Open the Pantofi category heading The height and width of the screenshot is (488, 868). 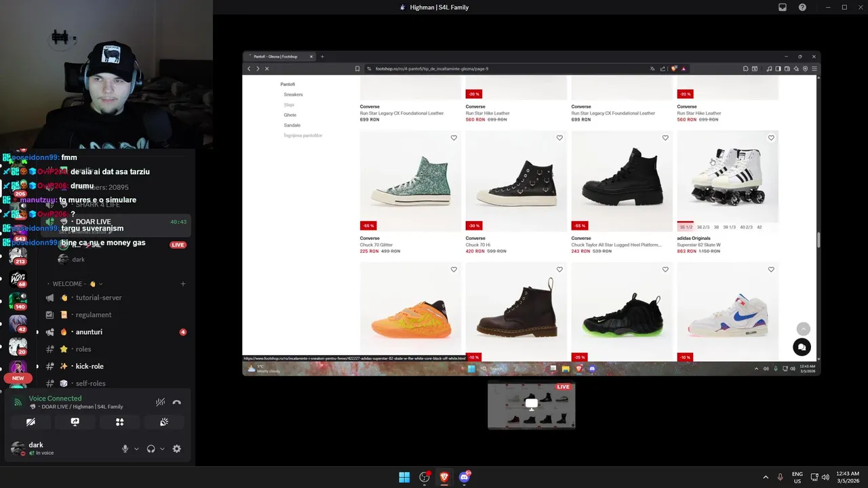[288, 84]
